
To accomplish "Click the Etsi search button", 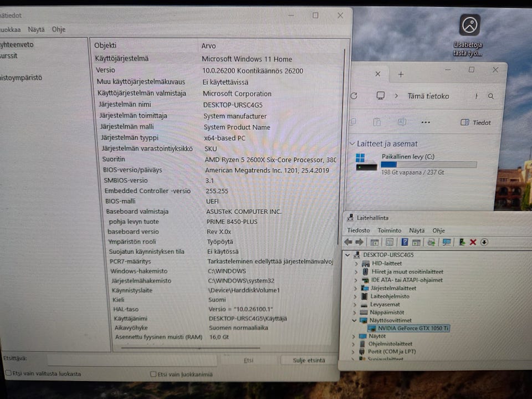I will coord(248,360).
